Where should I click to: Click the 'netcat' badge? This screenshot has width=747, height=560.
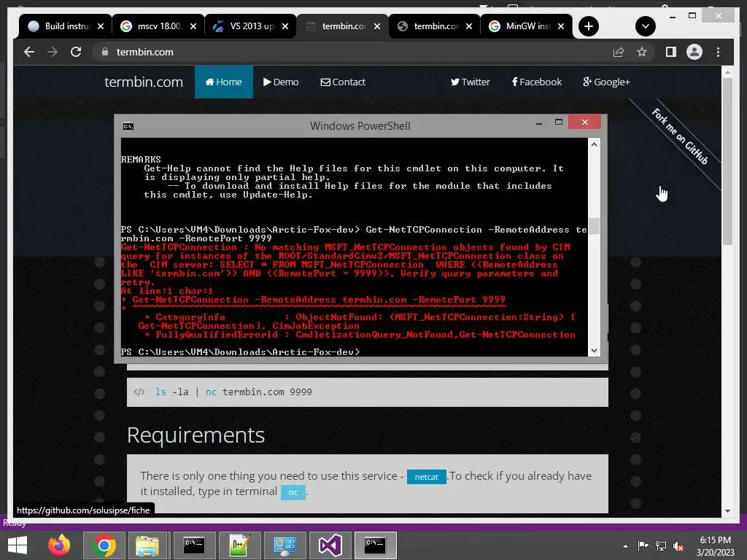426,477
